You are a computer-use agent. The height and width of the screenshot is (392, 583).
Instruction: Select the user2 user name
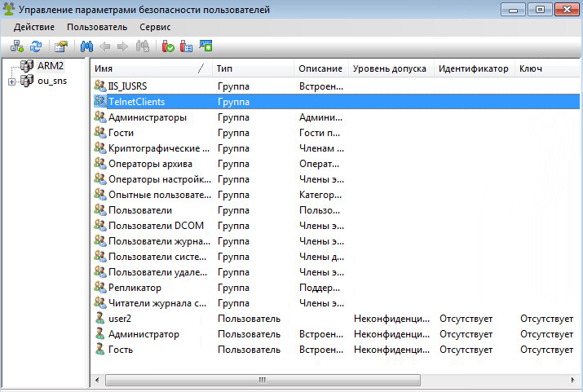coord(120,319)
